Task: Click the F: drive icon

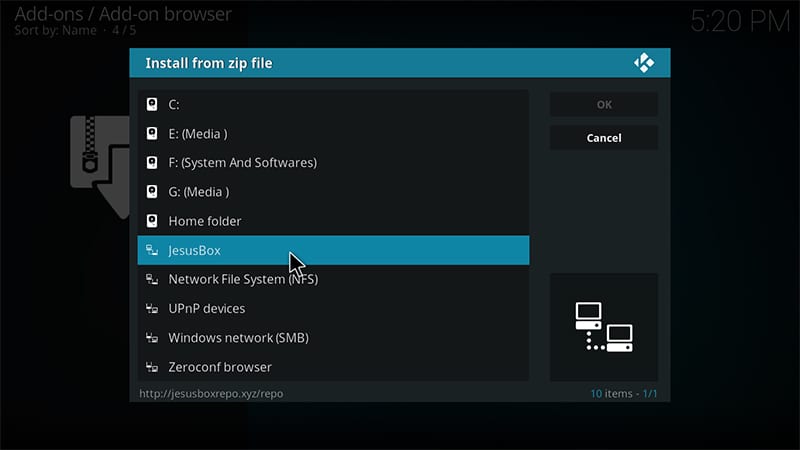Action: click(x=152, y=163)
